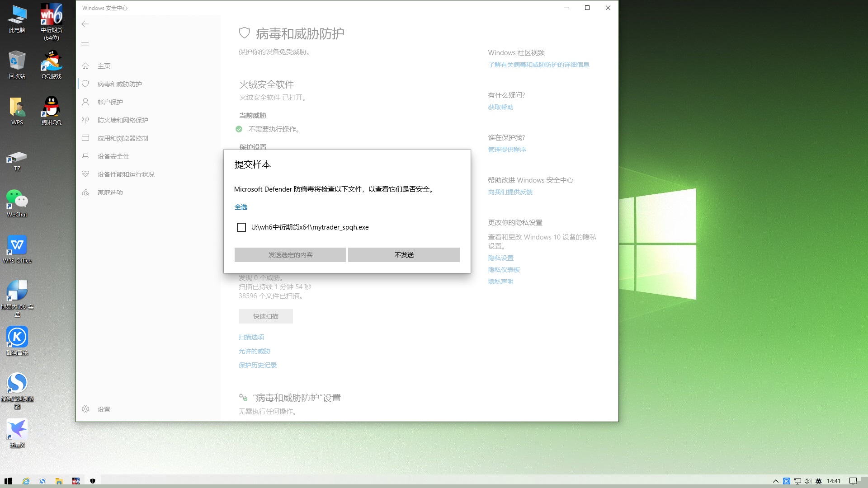Expand the hamburger navigation menu
The image size is (868, 488).
(x=85, y=44)
